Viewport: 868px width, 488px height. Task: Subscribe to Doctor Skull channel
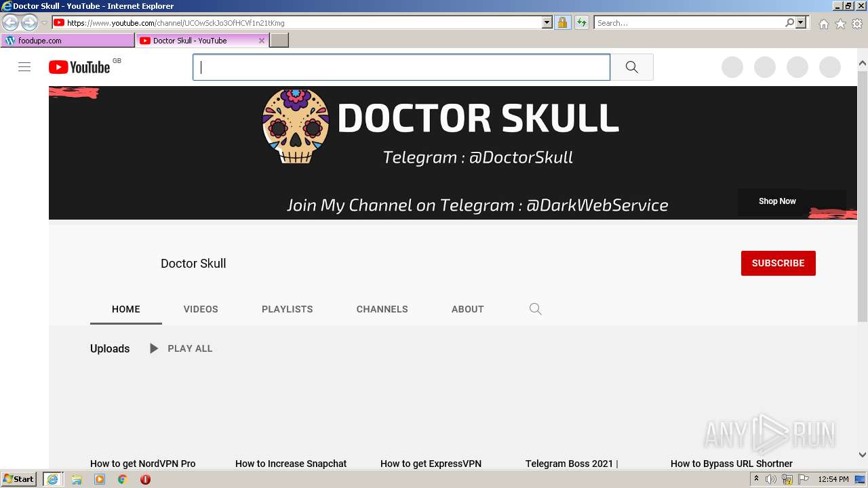[778, 263]
